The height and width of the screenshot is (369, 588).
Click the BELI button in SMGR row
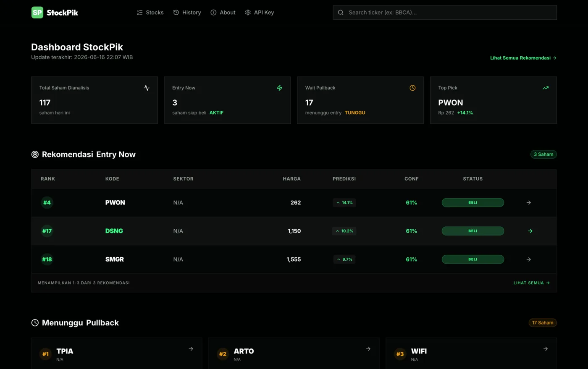coord(473,259)
